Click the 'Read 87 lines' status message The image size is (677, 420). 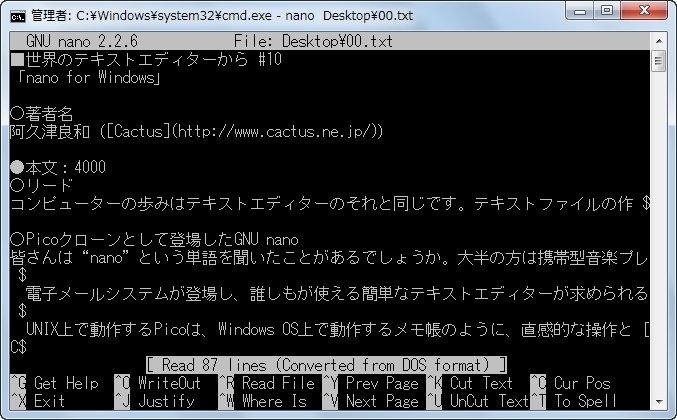click(x=326, y=365)
